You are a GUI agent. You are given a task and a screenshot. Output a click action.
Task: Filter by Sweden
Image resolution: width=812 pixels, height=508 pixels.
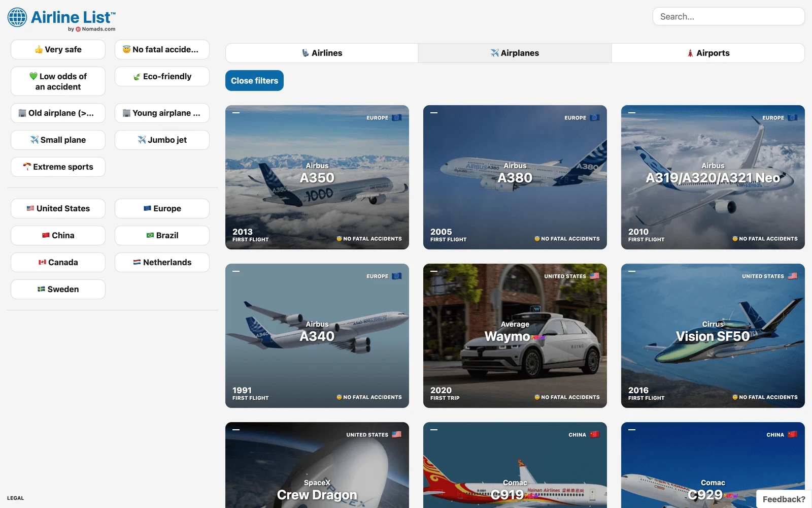coord(58,290)
